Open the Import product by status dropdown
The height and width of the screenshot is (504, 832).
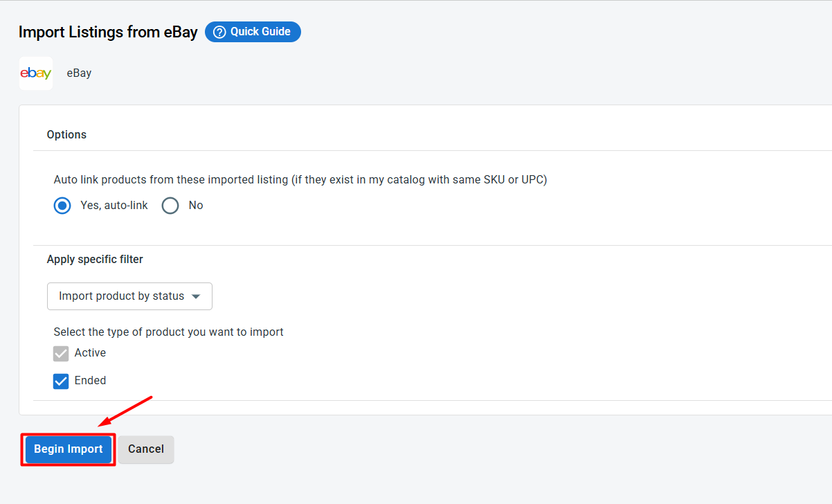coord(129,296)
